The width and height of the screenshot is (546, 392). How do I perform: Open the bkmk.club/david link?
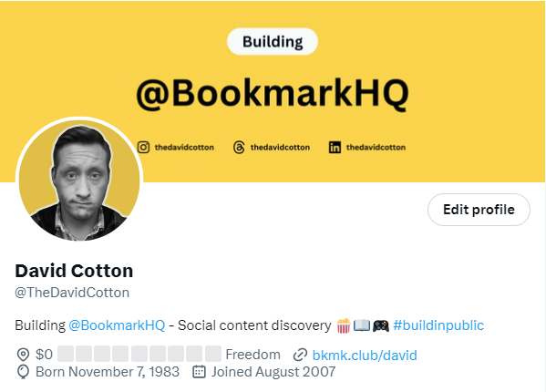tap(365, 356)
